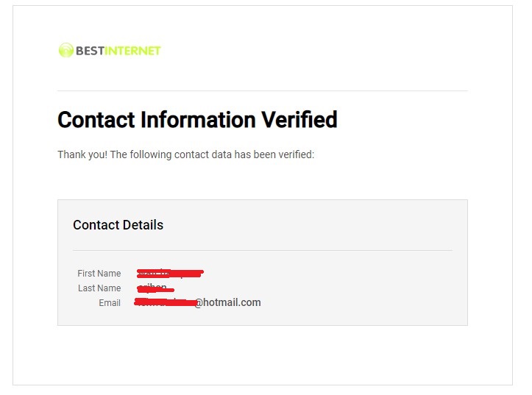Image resolution: width=532 pixels, height=395 pixels.
Task: Click the divider line under the logo
Action: pos(263,91)
